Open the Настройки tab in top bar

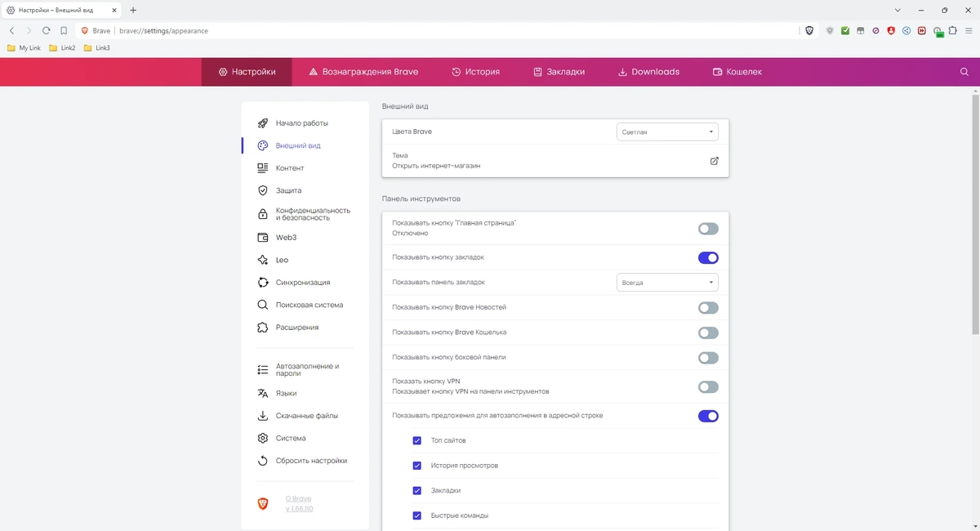(247, 72)
